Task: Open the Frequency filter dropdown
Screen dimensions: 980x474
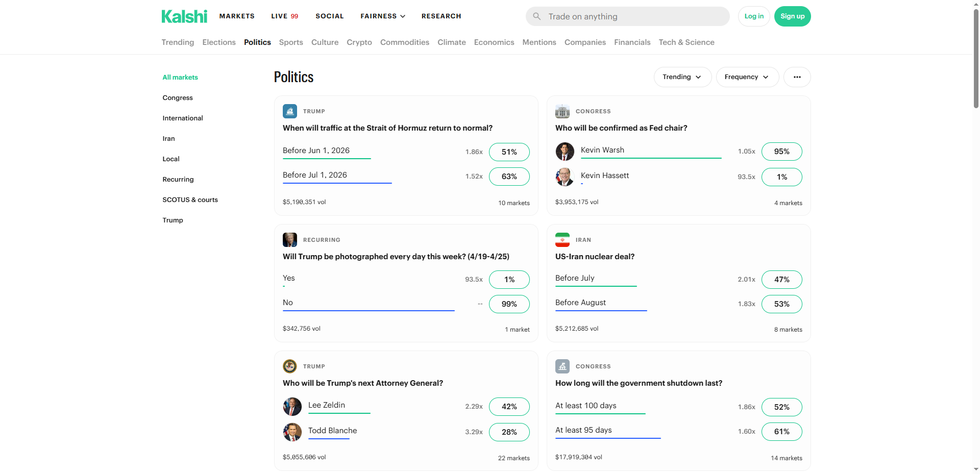Action: [x=747, y=77]
